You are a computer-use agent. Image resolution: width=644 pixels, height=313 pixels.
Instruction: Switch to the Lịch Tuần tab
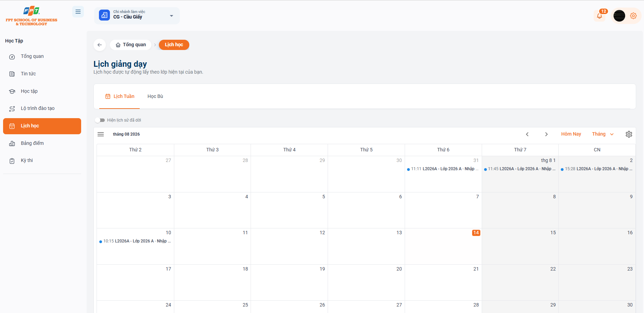(x=119, y=97)
